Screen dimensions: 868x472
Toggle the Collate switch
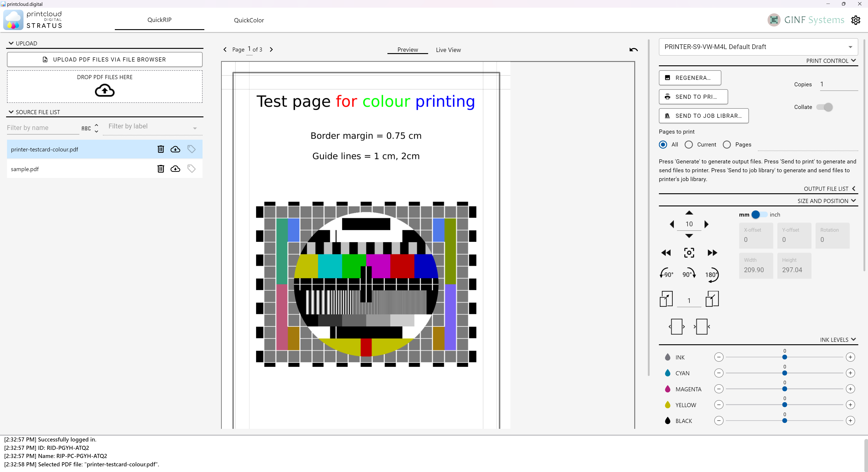click(825, 107)
